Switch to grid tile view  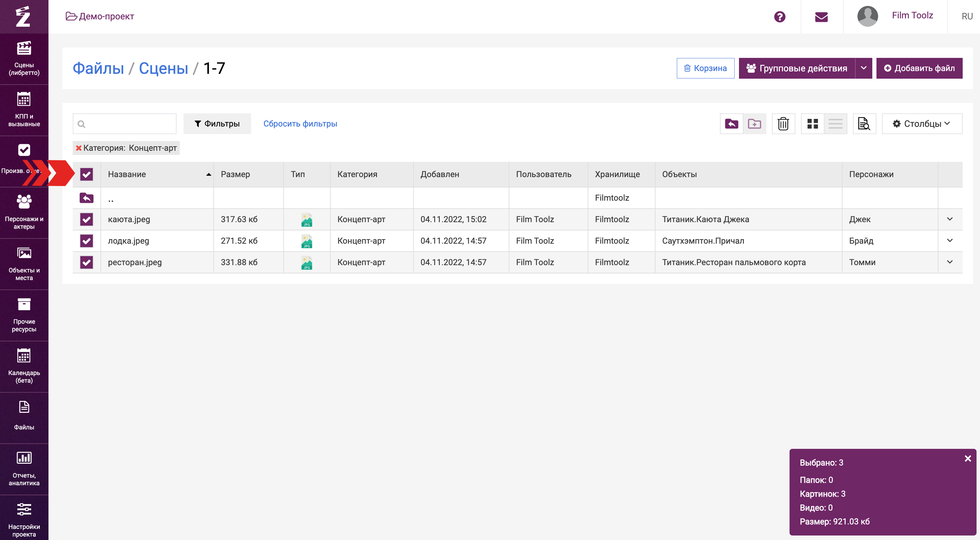coord(812,124)
